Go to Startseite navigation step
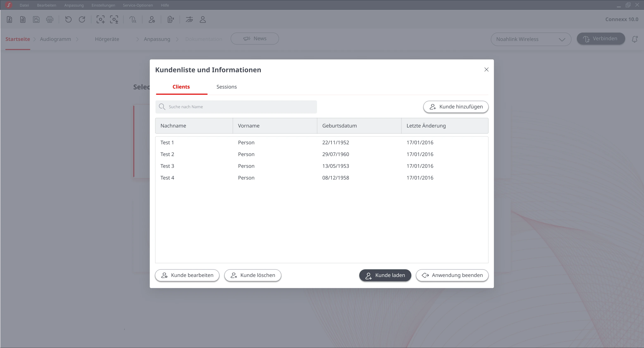 pyautogui.click(x=18, y=39)
